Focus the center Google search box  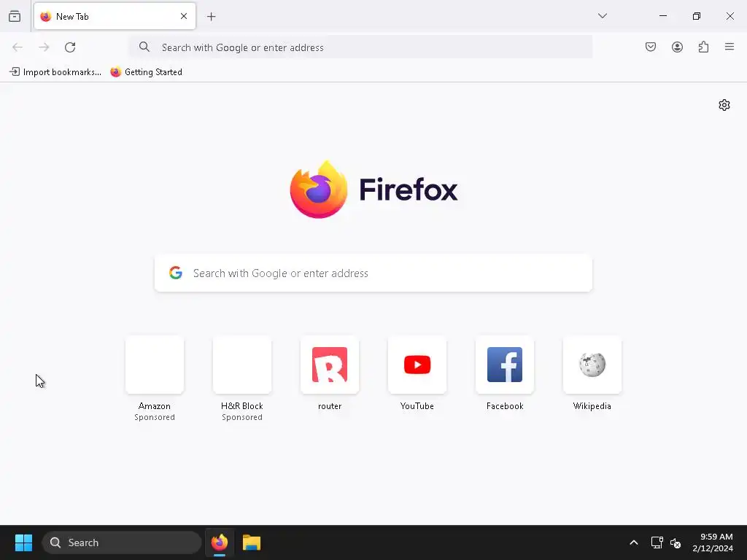coord(373,273)
